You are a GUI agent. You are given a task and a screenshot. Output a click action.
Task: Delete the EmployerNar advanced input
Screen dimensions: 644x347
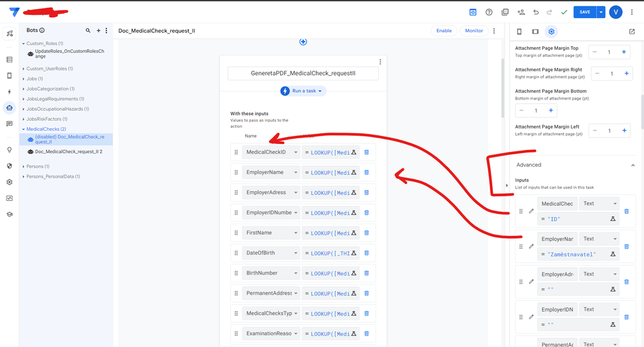coord(627,247)
